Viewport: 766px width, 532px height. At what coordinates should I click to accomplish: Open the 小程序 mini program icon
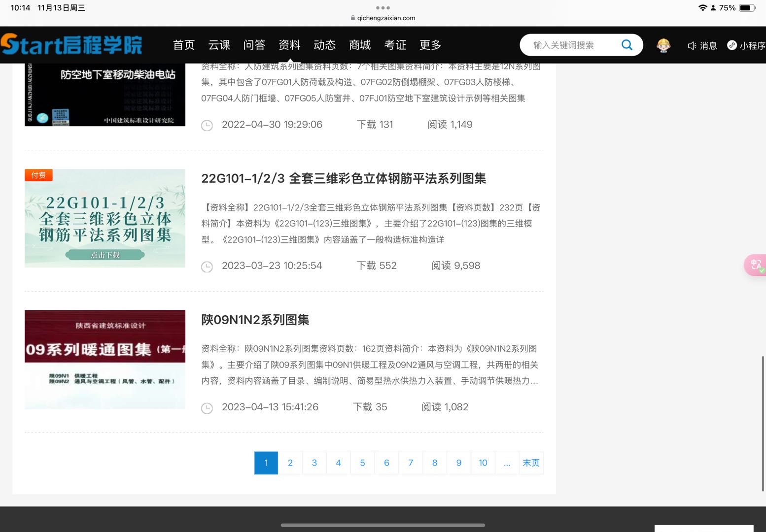coord(732,45)
